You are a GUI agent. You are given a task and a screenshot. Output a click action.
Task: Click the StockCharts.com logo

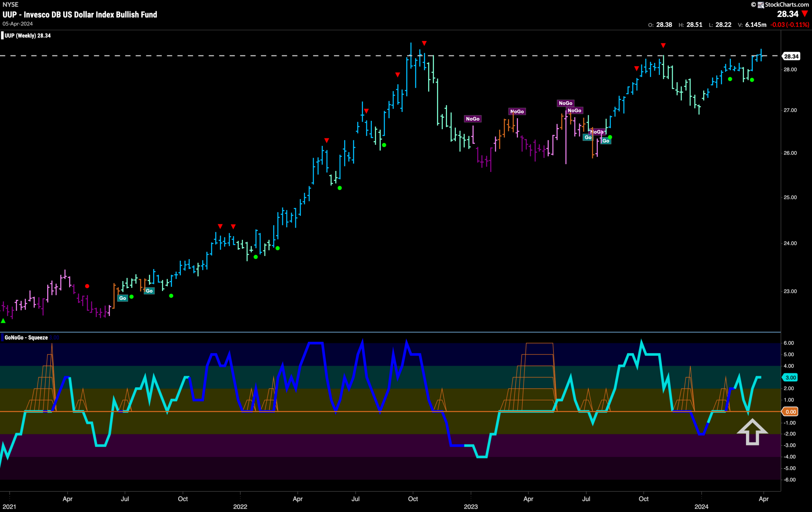pyautogui.click(x=783, y=4)
